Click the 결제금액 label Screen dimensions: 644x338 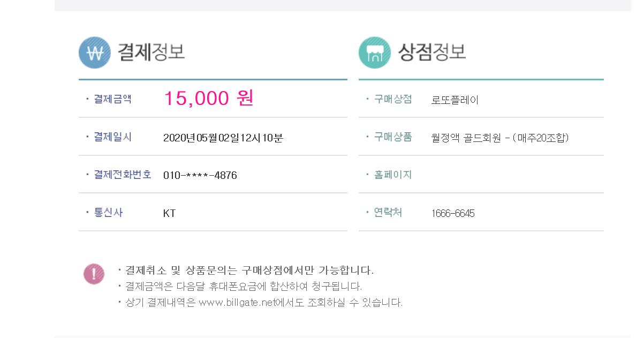coord(112,99)
